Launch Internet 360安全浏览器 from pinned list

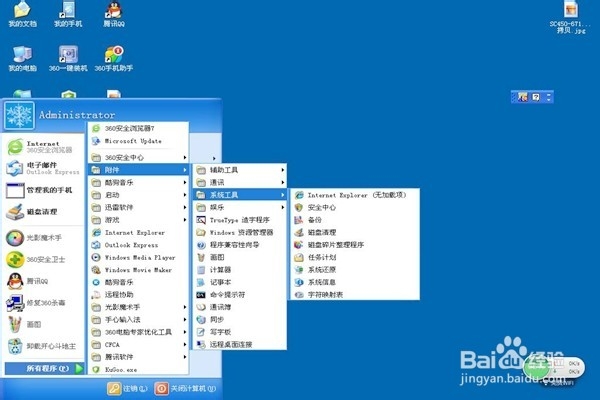pos(44,147)
